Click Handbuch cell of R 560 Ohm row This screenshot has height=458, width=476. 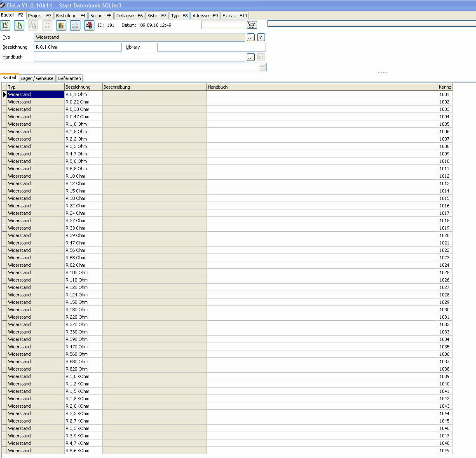click(x=322, y=354)
